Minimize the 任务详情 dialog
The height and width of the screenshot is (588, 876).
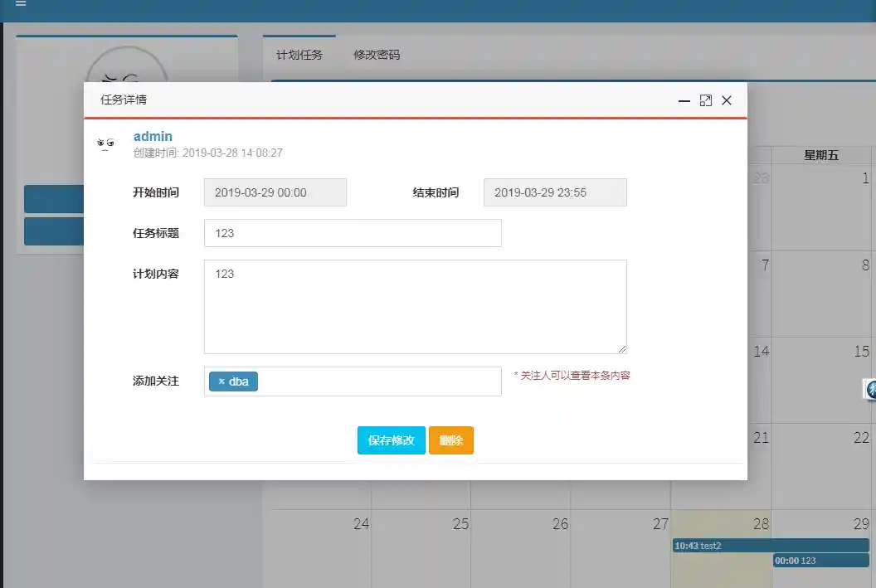click(x=684, y=100)
